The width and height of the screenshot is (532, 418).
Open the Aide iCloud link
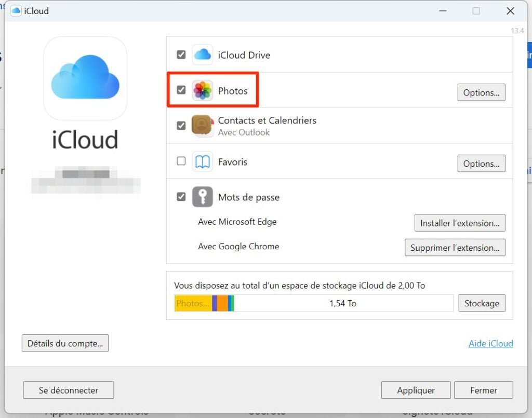[x=490, y=343]
